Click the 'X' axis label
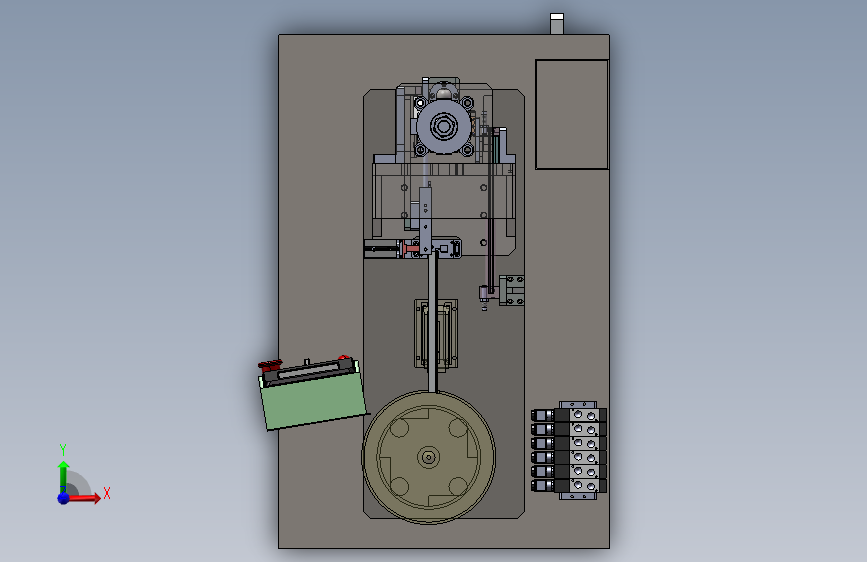 [x=107, y=493]
